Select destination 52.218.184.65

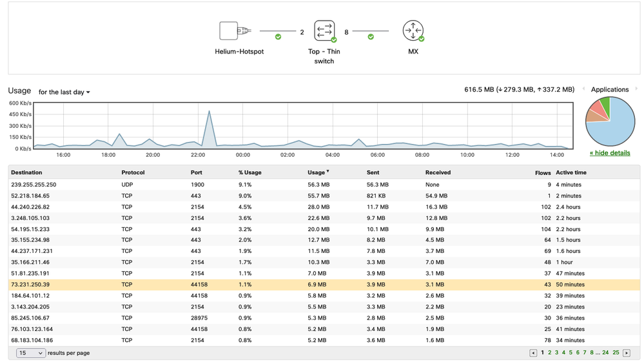[x=30, y=196]
